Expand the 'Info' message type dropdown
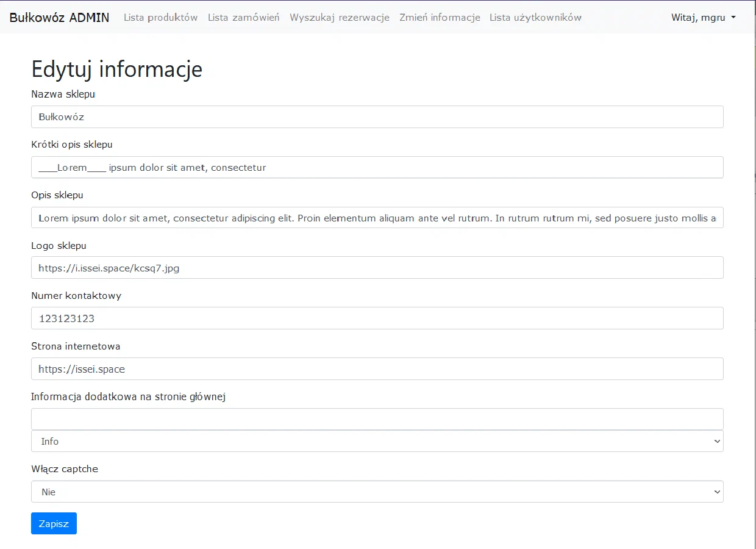Image resolution: width=756 pixels, height=549 pixels. (x=377, y=441)
